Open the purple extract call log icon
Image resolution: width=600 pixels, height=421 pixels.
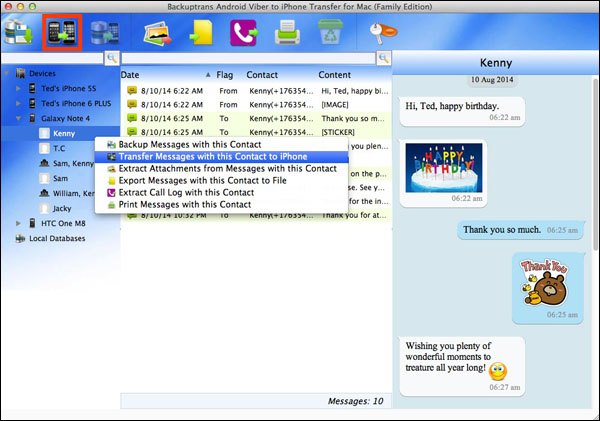244,33
